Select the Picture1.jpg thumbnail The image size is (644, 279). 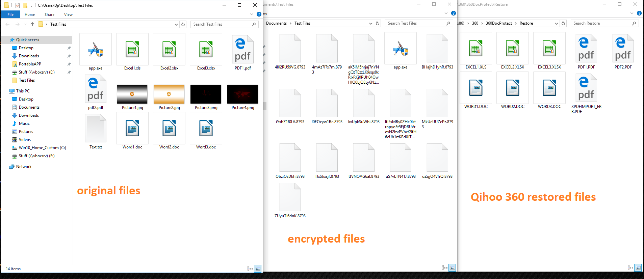click(x=132, y=94)
